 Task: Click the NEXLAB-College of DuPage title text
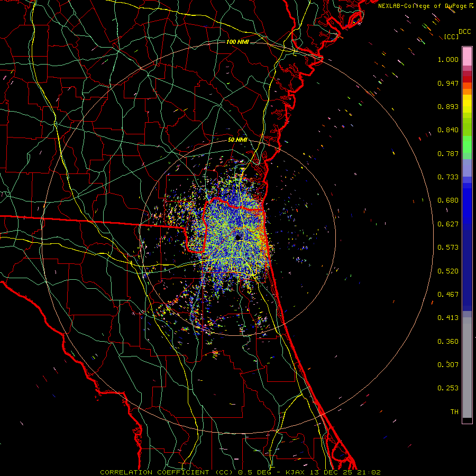[426, 6]
